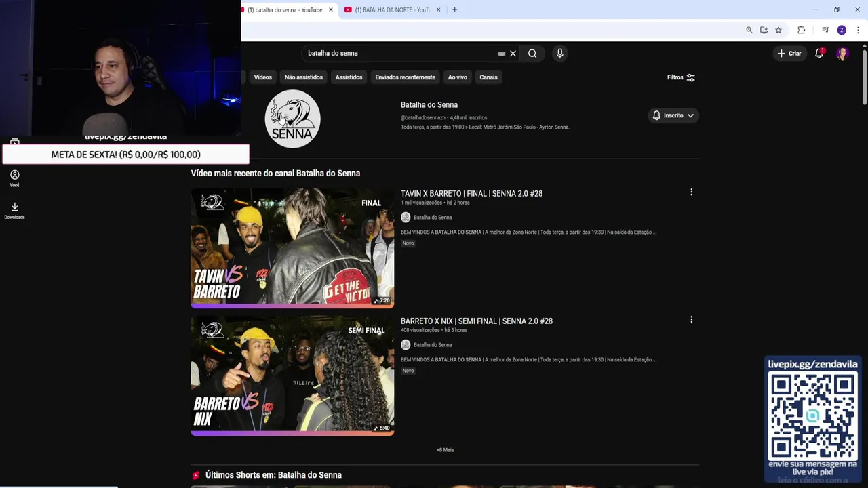The width and height of the screenshot is (868, 488).
Task: Open the Filtros filter options
Action: pos(681,77)
